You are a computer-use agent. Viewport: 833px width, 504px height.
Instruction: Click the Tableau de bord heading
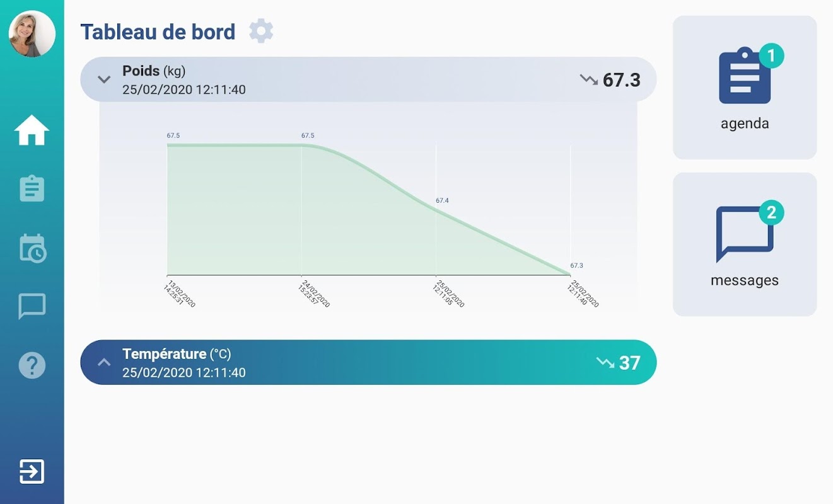coord(158,32)
